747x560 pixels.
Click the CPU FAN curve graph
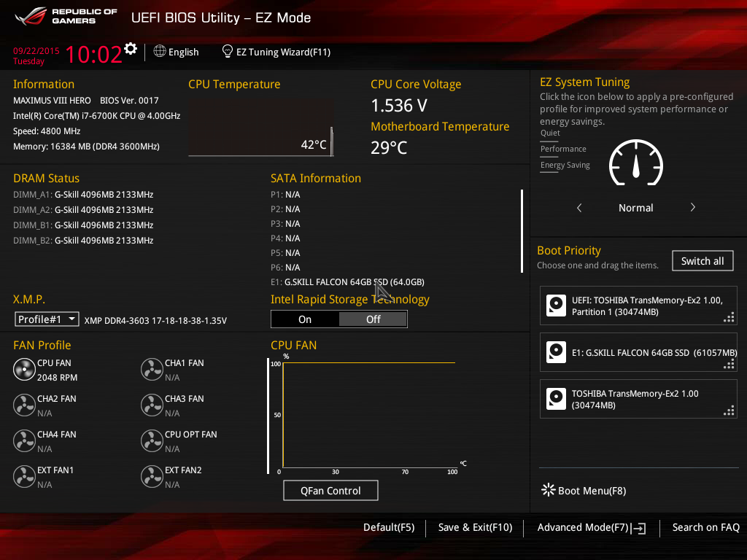pyautogui.click(x=369, y=415)
